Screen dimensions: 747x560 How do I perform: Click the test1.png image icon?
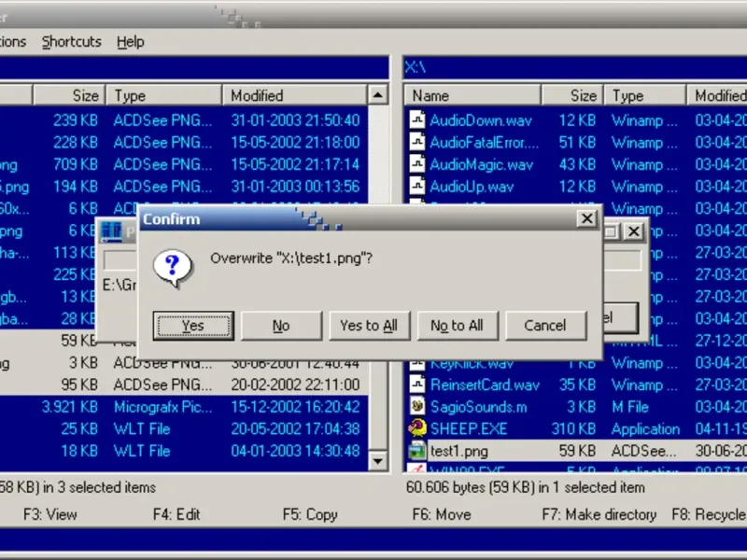tap(416, 451)
